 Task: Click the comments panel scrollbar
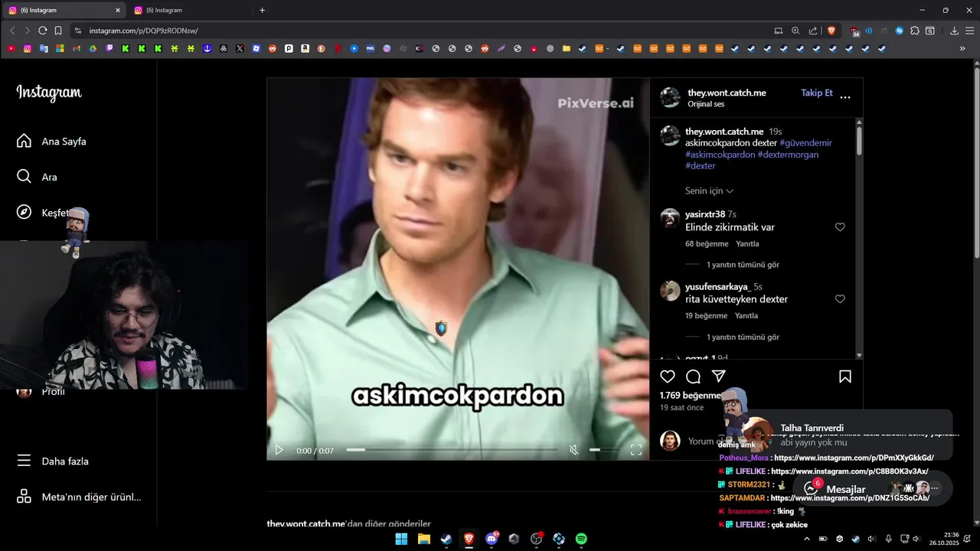click(x=859, y=141)
